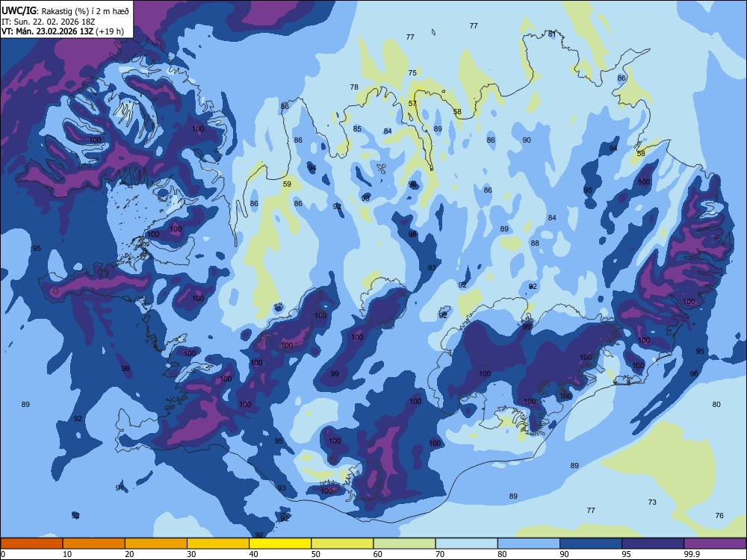Click the '70' legend tick label

pyautogui.click(x=440, y=554)
